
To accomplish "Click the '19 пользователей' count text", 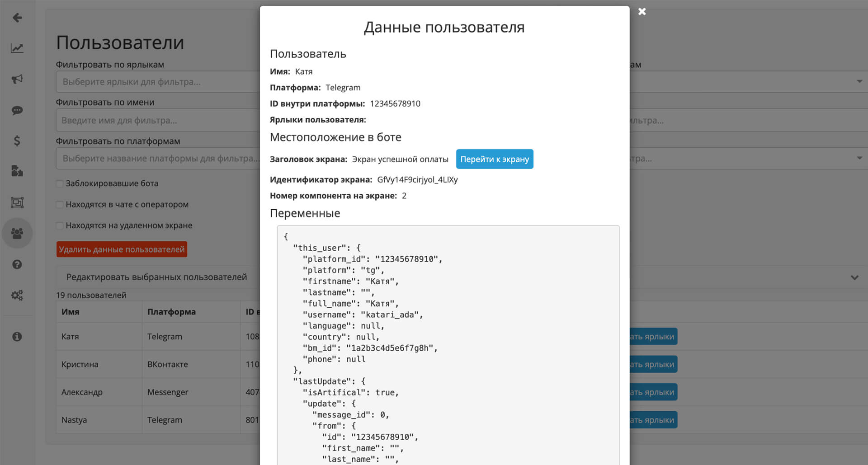I will click(x=91, y=295).
